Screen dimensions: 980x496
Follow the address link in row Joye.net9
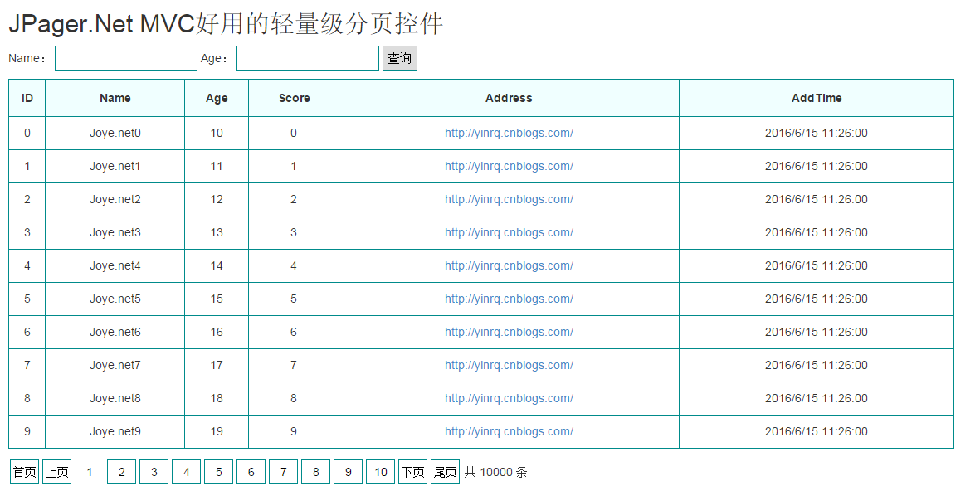tap(509, 431)
